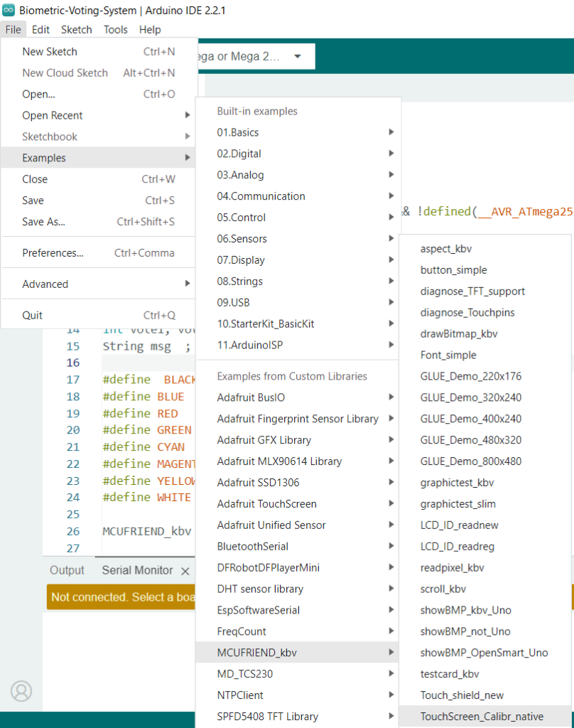Open the GLUE_Demo_480x320 example

485,440
